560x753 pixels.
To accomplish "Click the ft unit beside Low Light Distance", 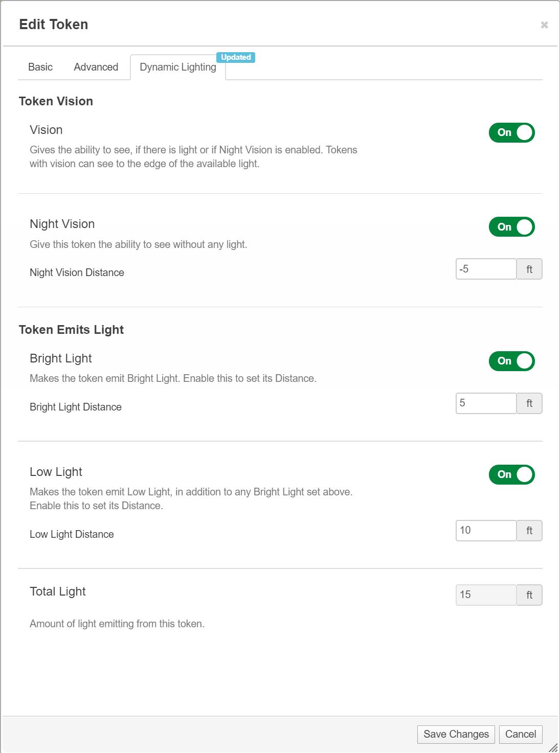I will [529, 531].
